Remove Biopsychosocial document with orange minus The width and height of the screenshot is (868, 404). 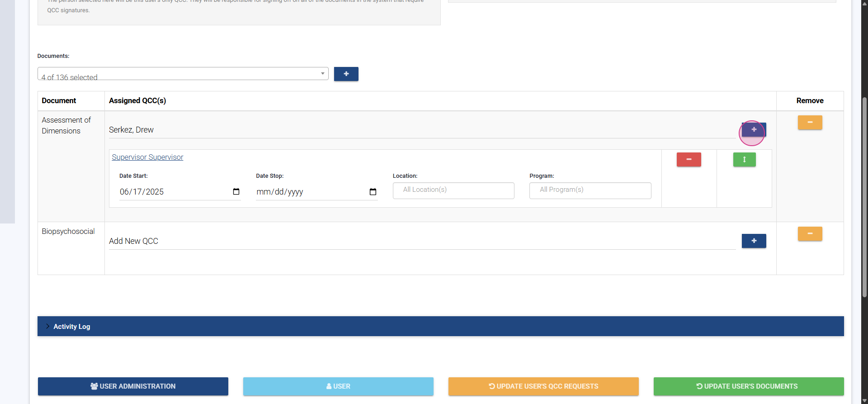click(x=810, y=234)
